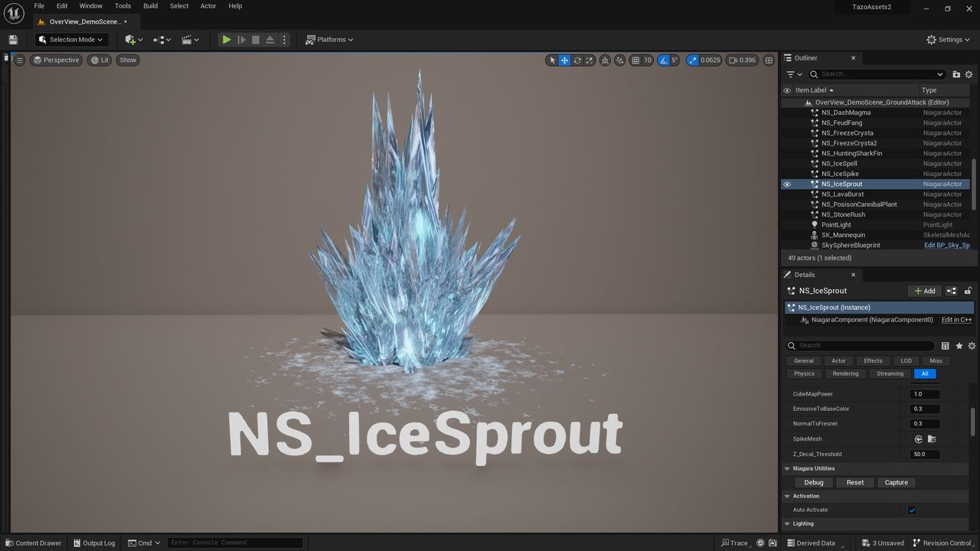Toggle visibility eye for NS_IceSprout
980x551 pixels.
(786, 184)
